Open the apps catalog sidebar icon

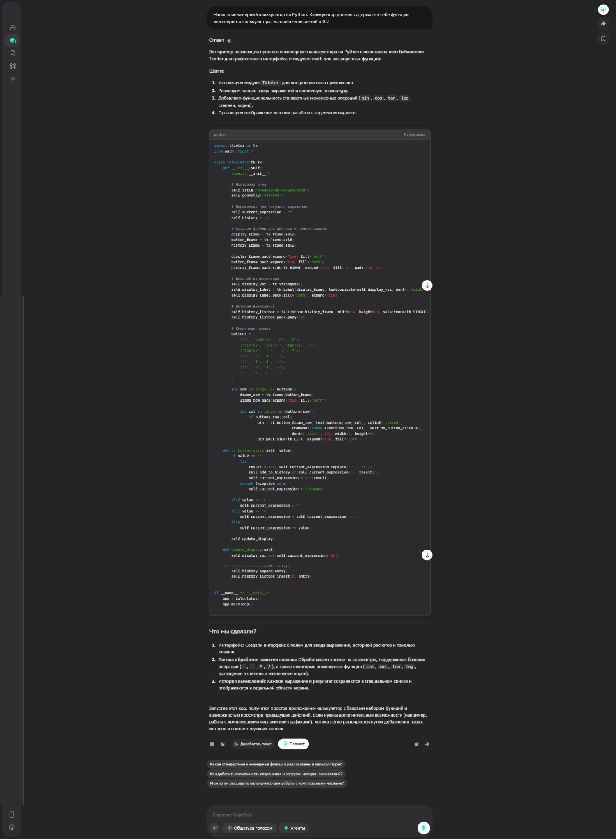[x=13, y=66]
